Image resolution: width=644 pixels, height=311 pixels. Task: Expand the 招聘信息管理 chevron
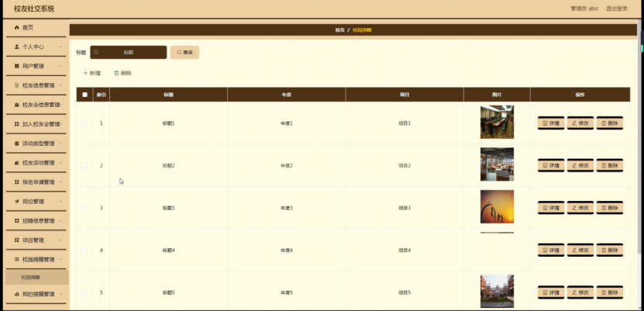click(60, 220)
